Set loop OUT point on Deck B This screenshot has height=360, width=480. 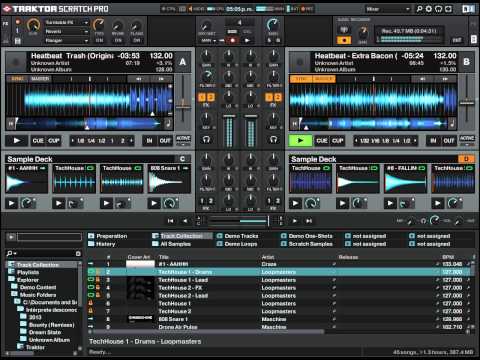[x=449, y=141]
